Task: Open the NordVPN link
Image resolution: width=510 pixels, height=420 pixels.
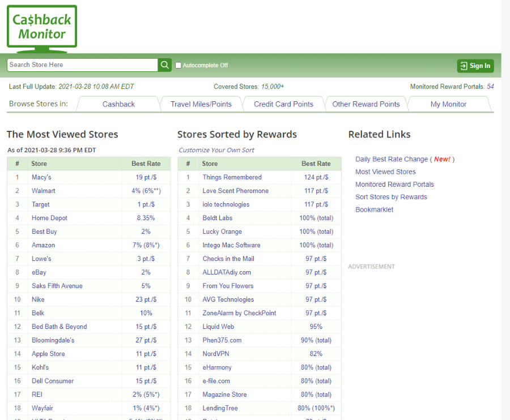Action: pyautogui.click(x=216, y=354)
